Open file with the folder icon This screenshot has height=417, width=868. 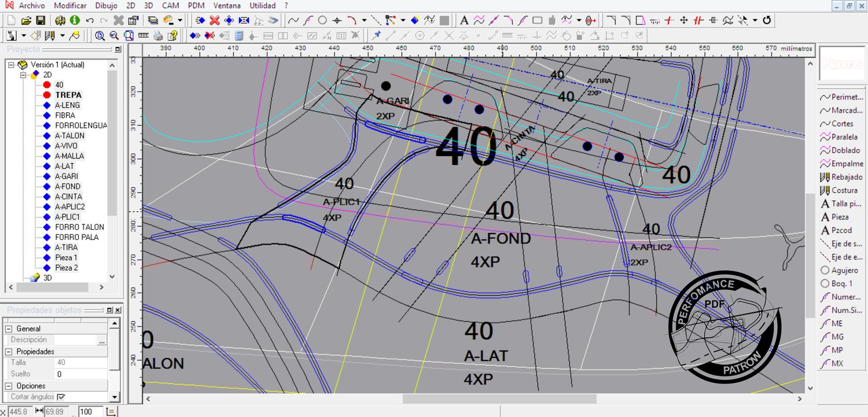26,20
